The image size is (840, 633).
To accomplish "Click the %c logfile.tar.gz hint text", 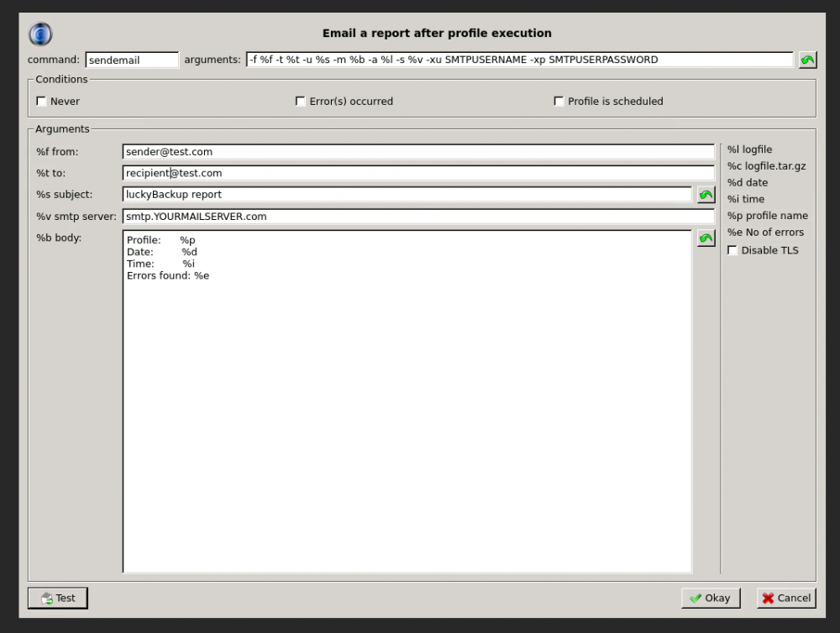I will click(766, 166).
